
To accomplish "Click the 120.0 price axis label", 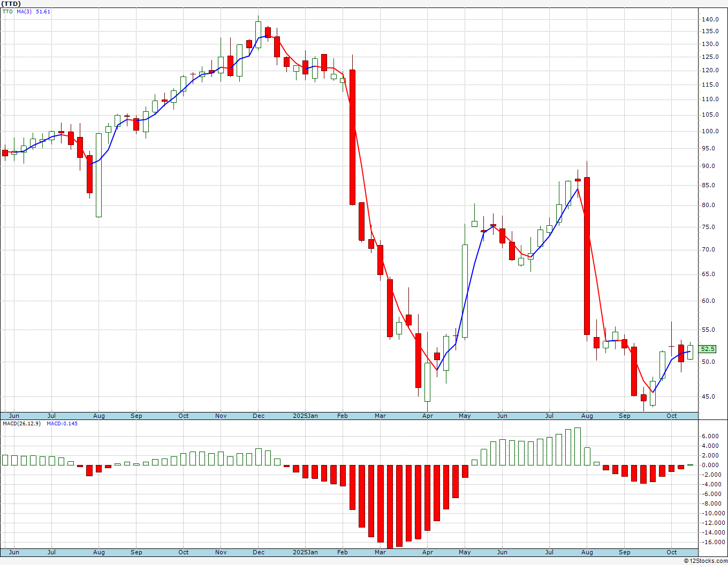I will point(710,70).
